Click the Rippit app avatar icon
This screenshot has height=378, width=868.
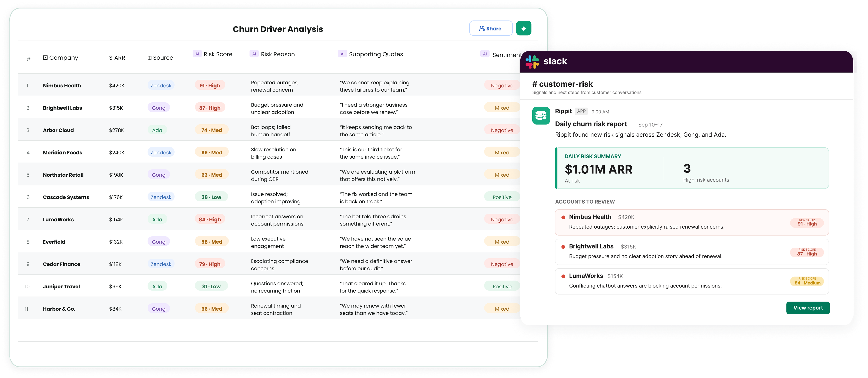tap(541, 116)
